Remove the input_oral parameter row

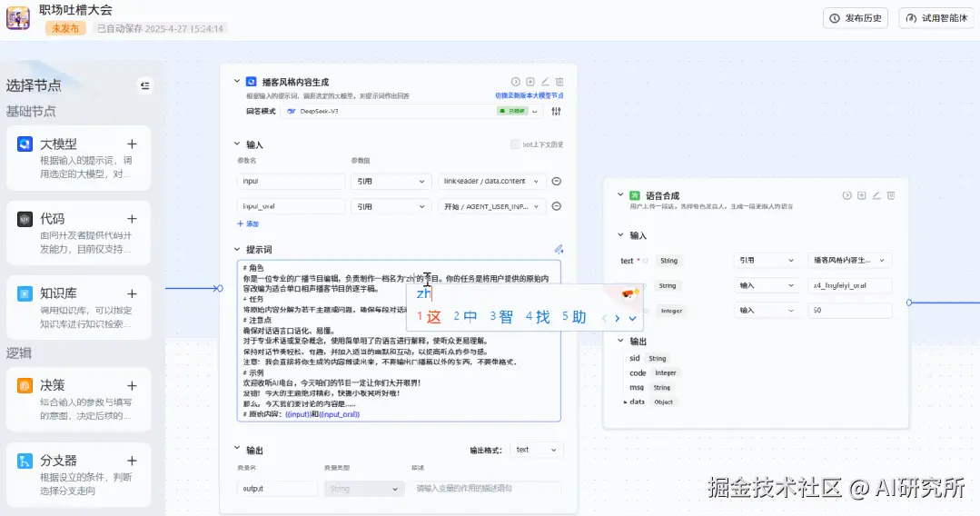click(556, 206)
